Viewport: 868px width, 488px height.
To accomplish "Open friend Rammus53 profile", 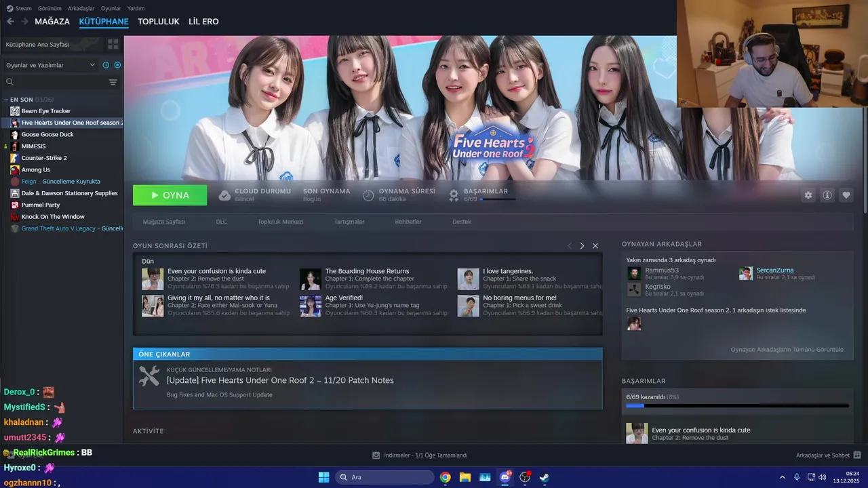I will (x=662, y=270).
